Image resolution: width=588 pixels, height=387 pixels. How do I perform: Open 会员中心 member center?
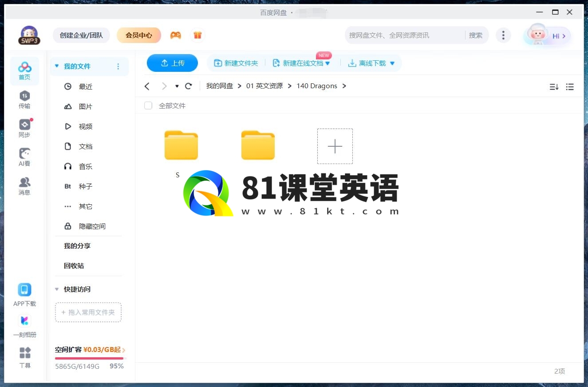point(139,35)
